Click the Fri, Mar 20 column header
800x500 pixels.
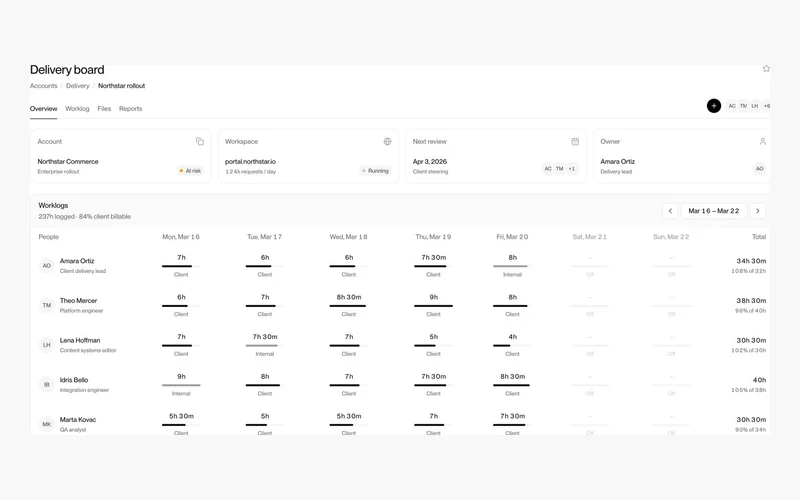pyautogui.click(x=512, y=237)
